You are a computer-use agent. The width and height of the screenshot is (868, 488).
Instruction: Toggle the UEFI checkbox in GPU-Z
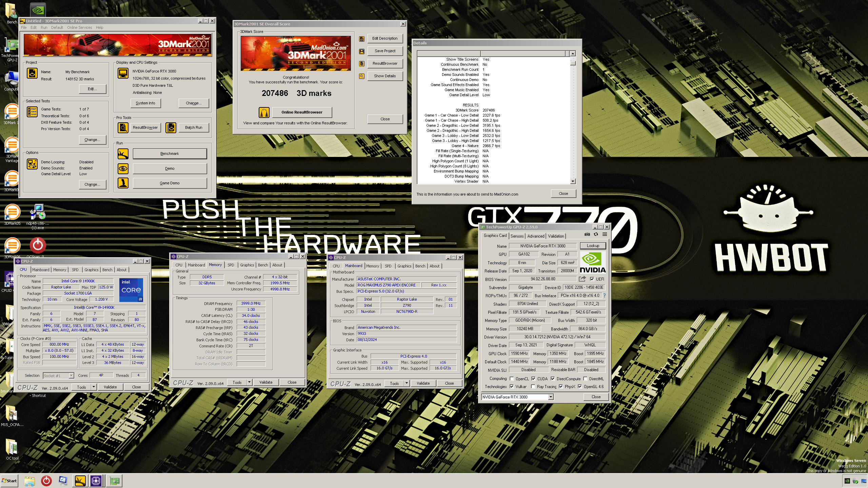[x=592, y=279]
